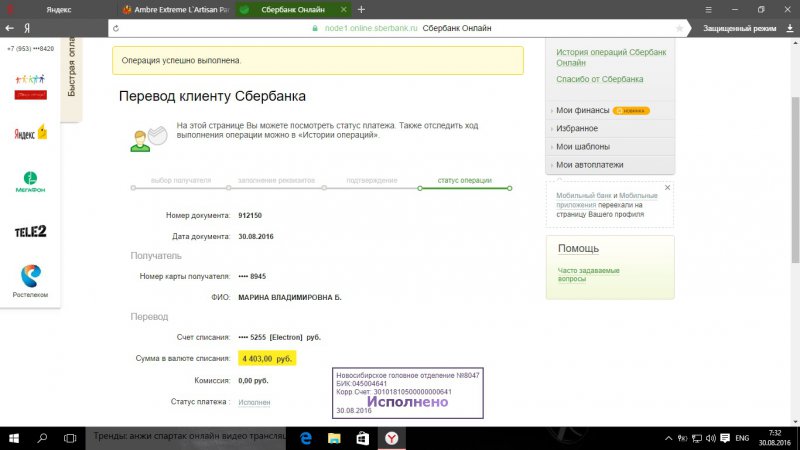Screen dimensions: 800x450
Task: Show hidden tray icons chevron
Action: [668, 438]
